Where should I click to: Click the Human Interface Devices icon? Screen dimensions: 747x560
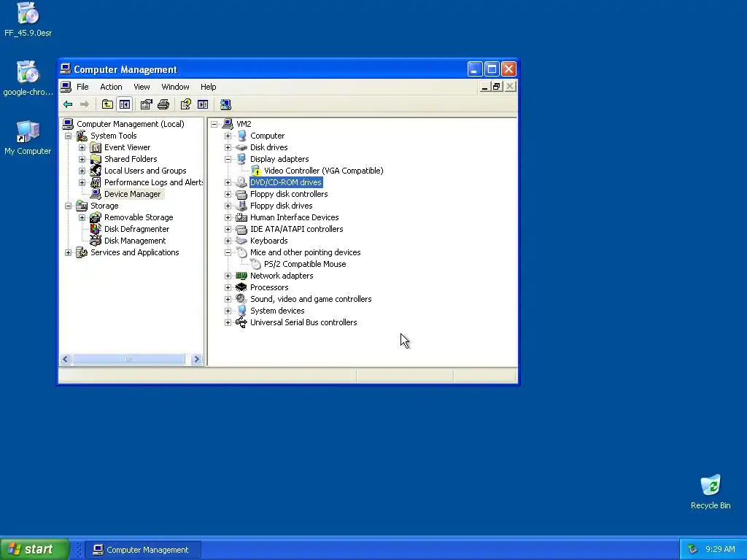241,217
